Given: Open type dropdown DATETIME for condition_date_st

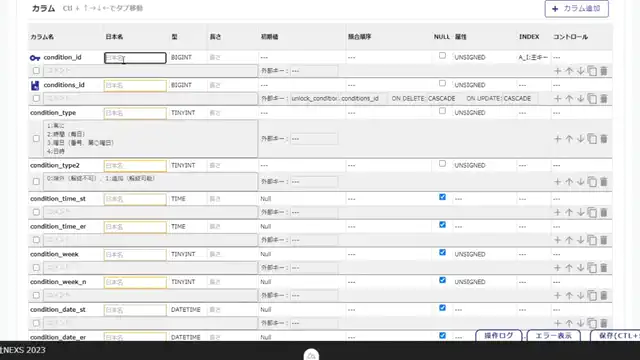Looking at the screenshot, I should 187,310.
